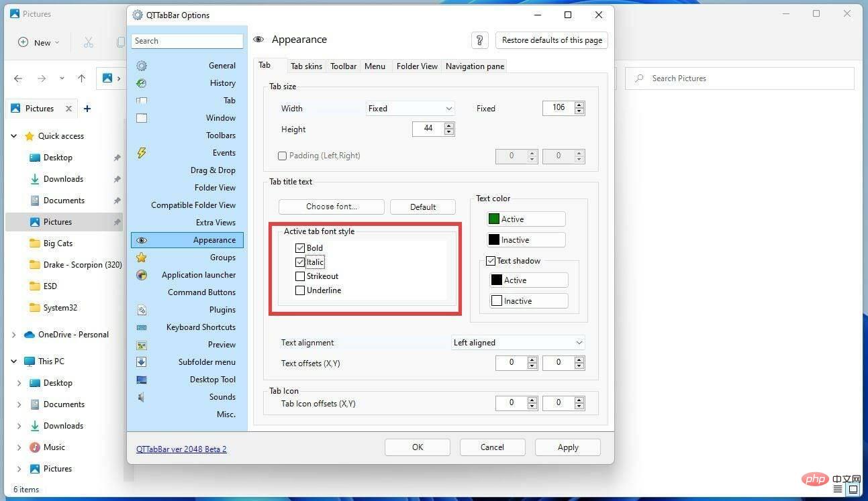The width and height of the screenshot is (868, 501).
Task: Add a new tab with plus icon
Action: pos(87,109)
